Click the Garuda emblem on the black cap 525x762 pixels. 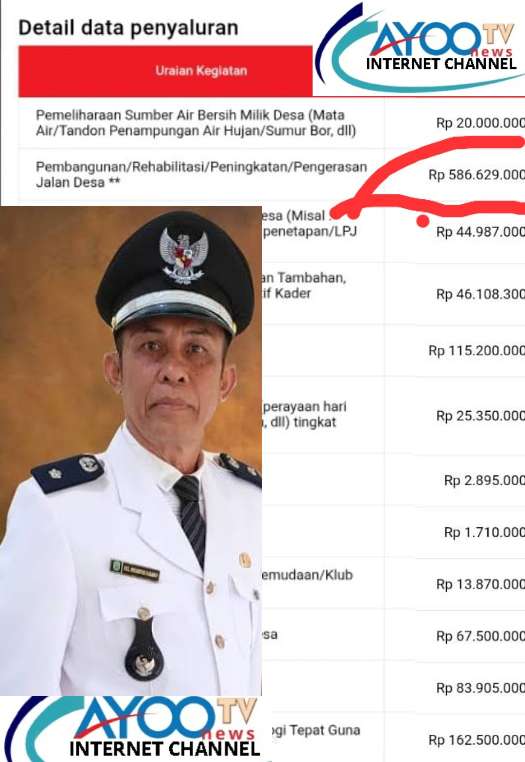[x=184, y=256]
